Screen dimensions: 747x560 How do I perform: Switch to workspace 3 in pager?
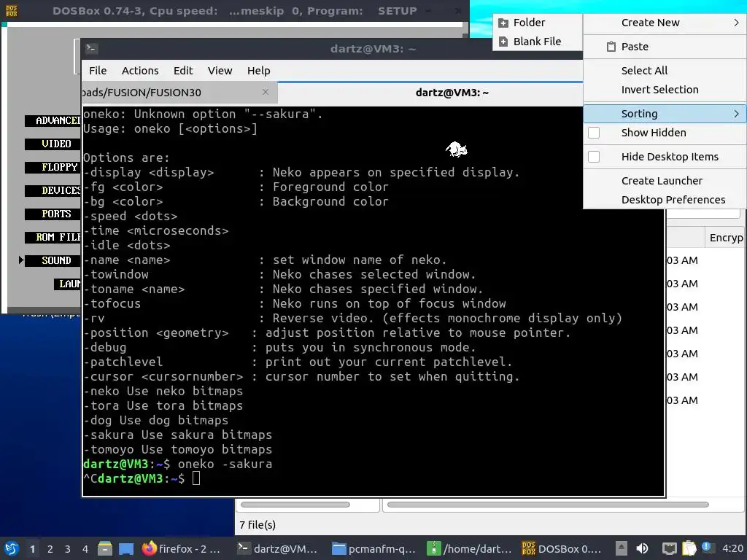tap(68, 548)
